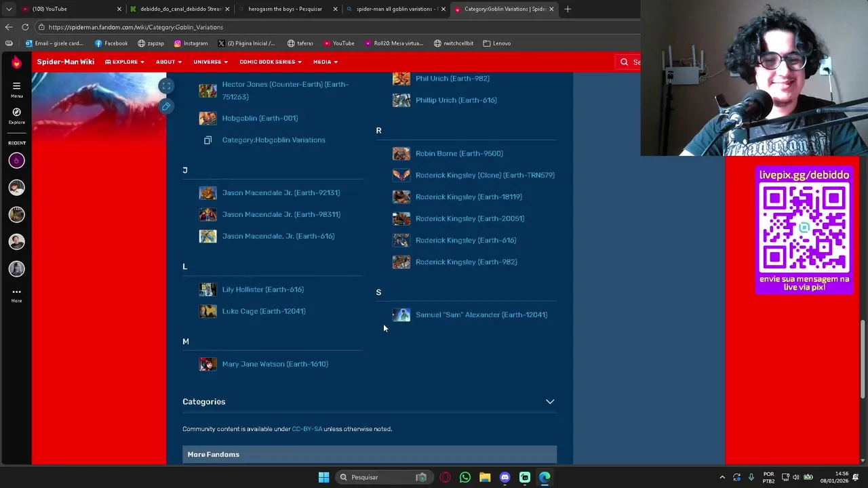This screenshot has height=488, width=868.
Task: Click Luke Cage thumbnail image
Action: coord(208,311)
